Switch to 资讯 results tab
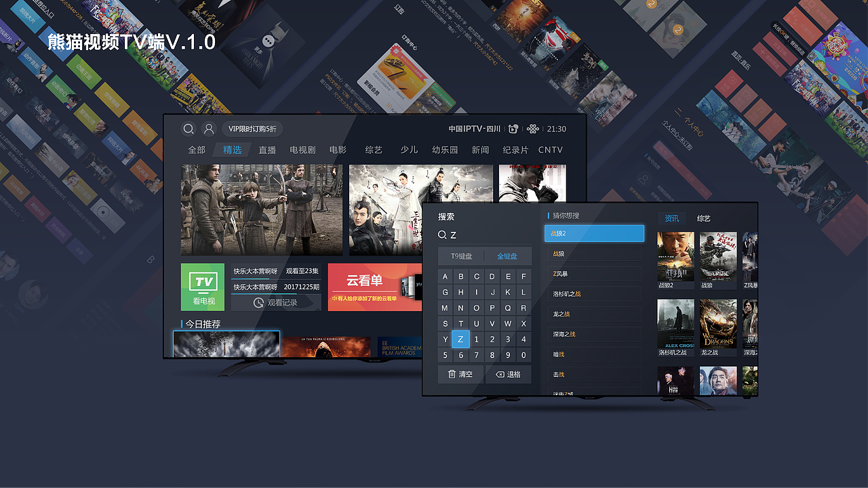868x488 pixels. tap(672, 218)
